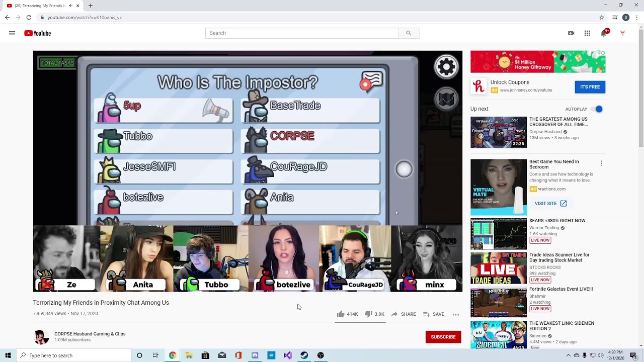Image resolution: width=644 pixels, height=362 pixels.
Task: Click the Virtual Mate ad thumbnail
Action: point(499,187)
